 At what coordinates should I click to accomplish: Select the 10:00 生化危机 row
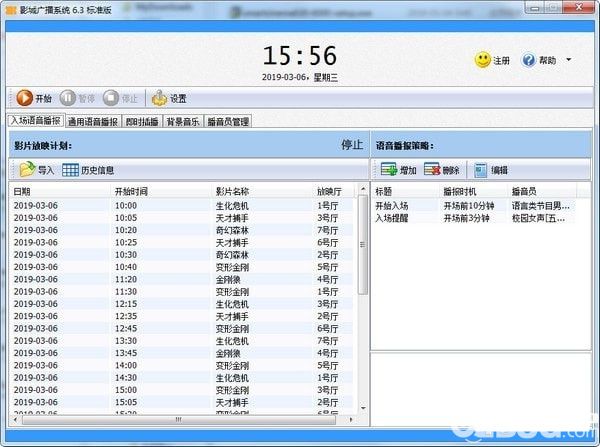181,206
